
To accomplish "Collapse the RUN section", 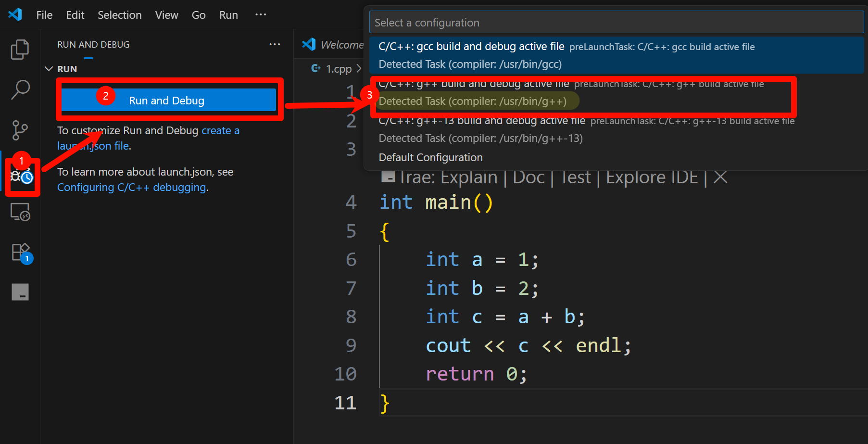I will click(x=49, y=69).
